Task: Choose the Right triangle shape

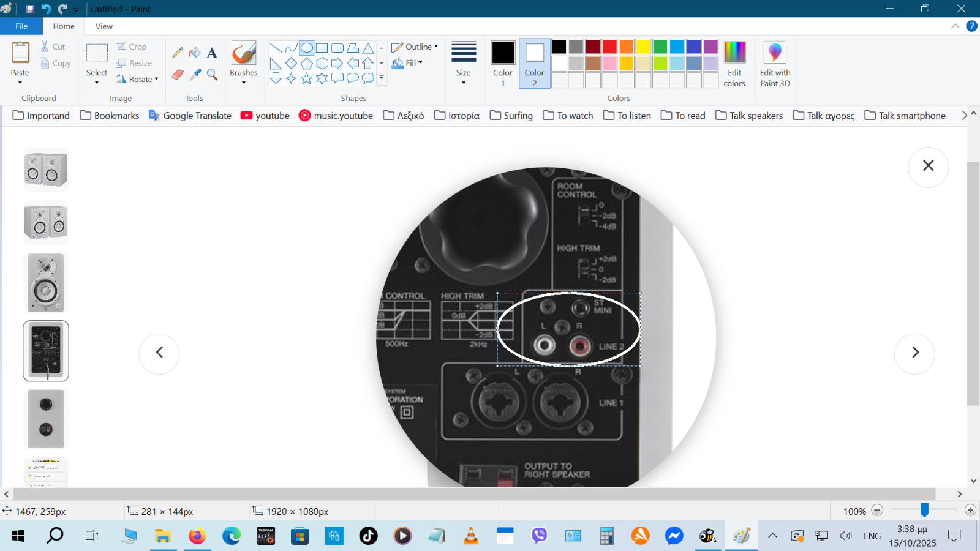Action: click(x=276, y=63)
